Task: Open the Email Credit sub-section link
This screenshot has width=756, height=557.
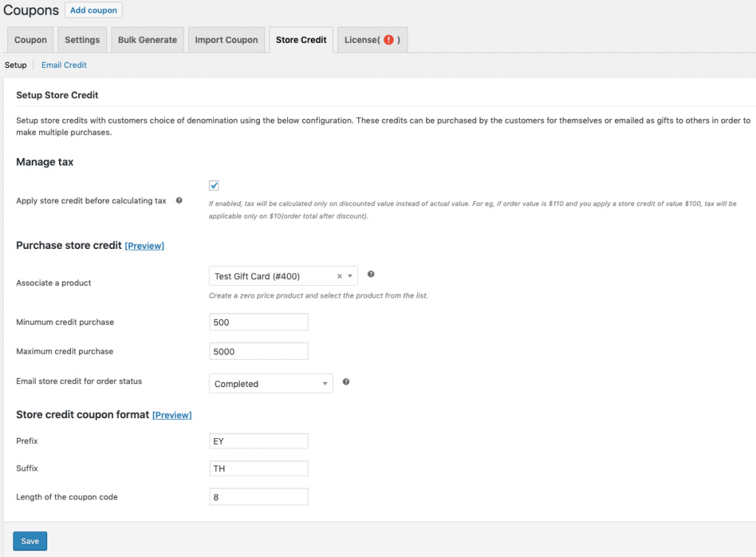Action: [x=64, y=65]
